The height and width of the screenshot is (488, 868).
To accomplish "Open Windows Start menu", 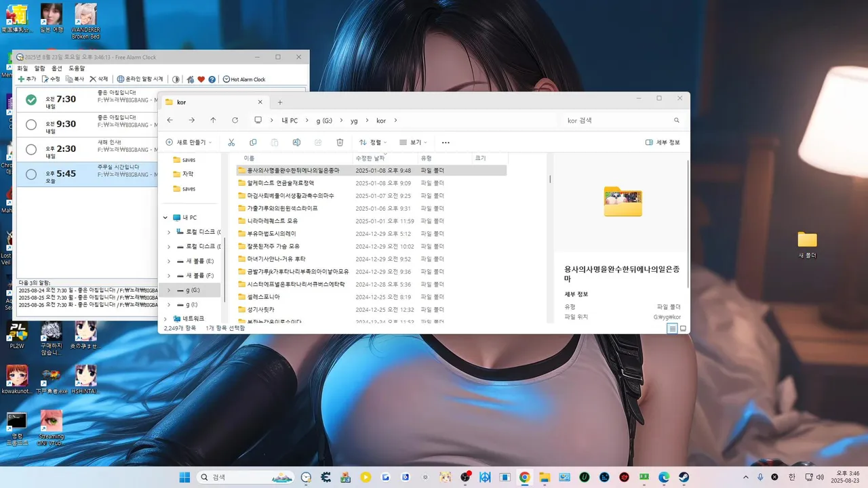I will coord(184,477).
